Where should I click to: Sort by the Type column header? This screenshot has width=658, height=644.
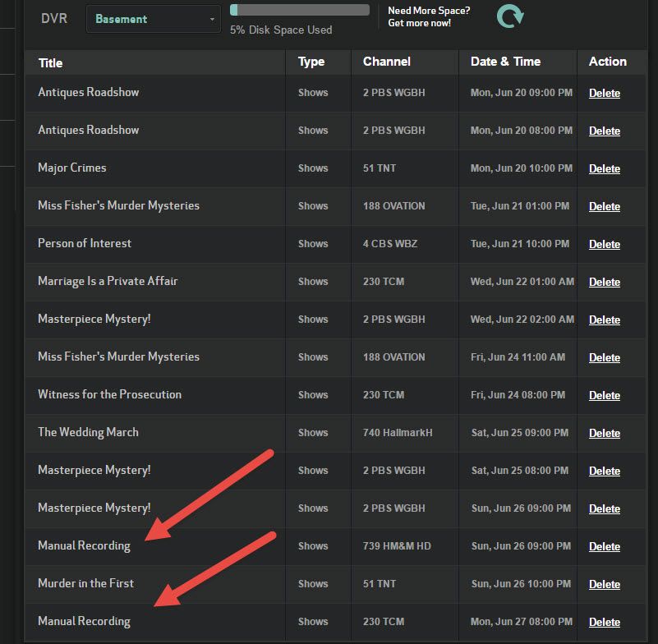(311, 62)
